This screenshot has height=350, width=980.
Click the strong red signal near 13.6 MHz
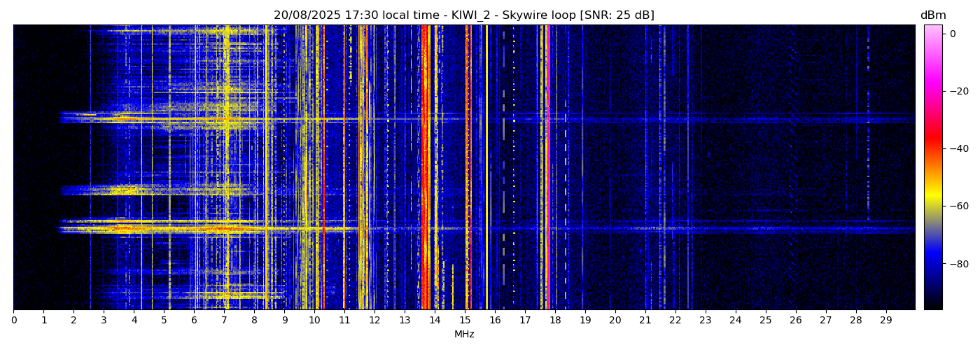(423, 168)
